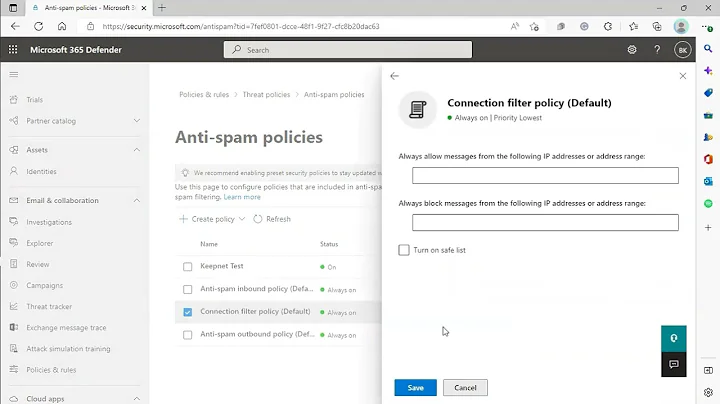The width and height of the screenshot is (720, 404).
Task: Click Policies & rules breadcrumb
Action: pyautogui.click(x=204, y=95)
